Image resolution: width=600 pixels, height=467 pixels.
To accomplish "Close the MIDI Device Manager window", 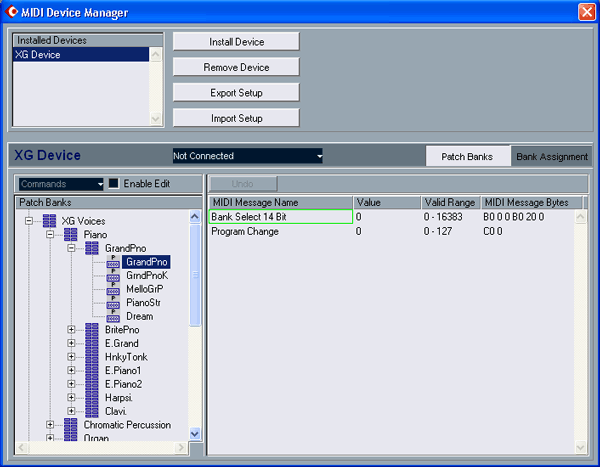I will [587, 12].
